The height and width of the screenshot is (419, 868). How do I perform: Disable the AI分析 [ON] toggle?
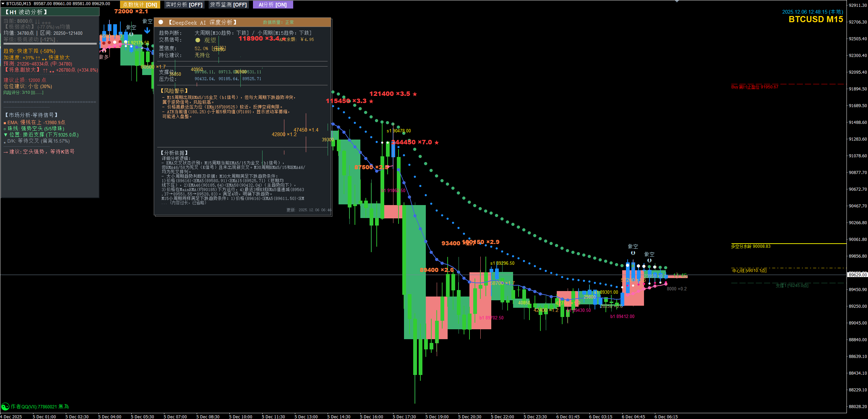[272, 5]
